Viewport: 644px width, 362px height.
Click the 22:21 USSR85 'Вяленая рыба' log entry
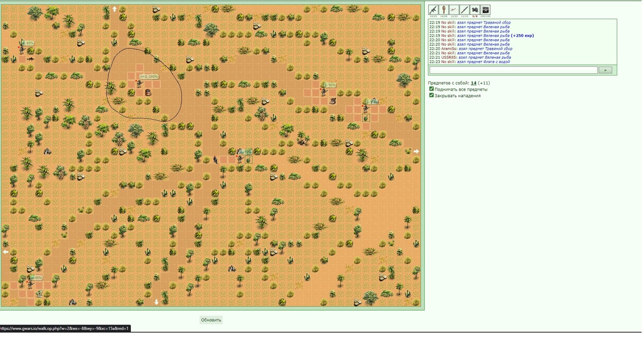(470, 57)
